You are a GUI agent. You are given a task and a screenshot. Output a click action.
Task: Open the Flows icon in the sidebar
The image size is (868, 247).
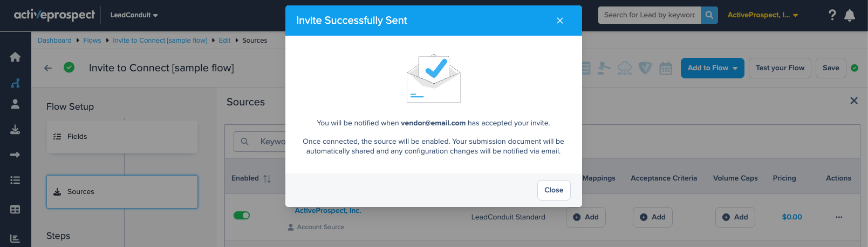tap(15, 83)
